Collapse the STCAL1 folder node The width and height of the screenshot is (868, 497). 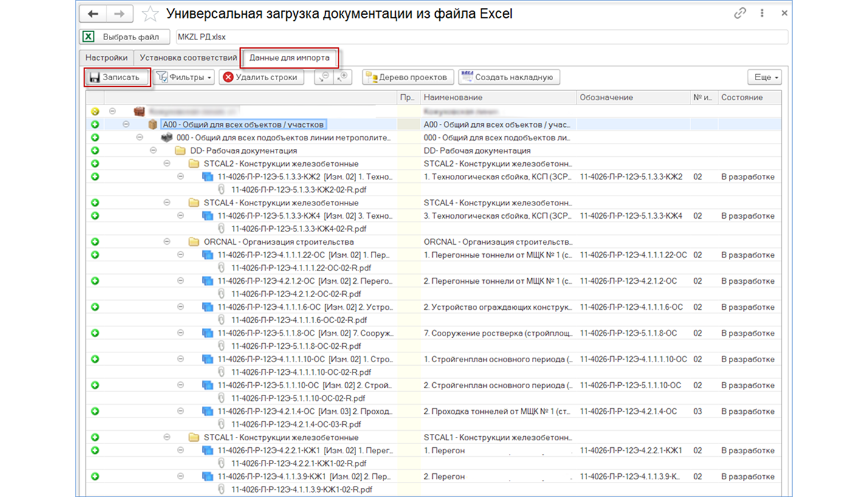pos(167,437)
